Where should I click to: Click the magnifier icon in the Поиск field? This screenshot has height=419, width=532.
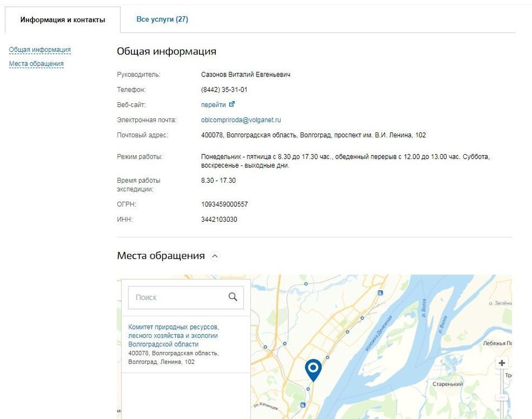tap(233, 297)
